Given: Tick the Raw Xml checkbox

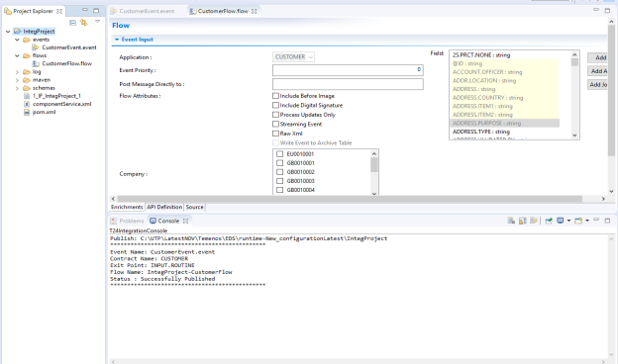Looking at the screenshot, I should pos(276,134).
